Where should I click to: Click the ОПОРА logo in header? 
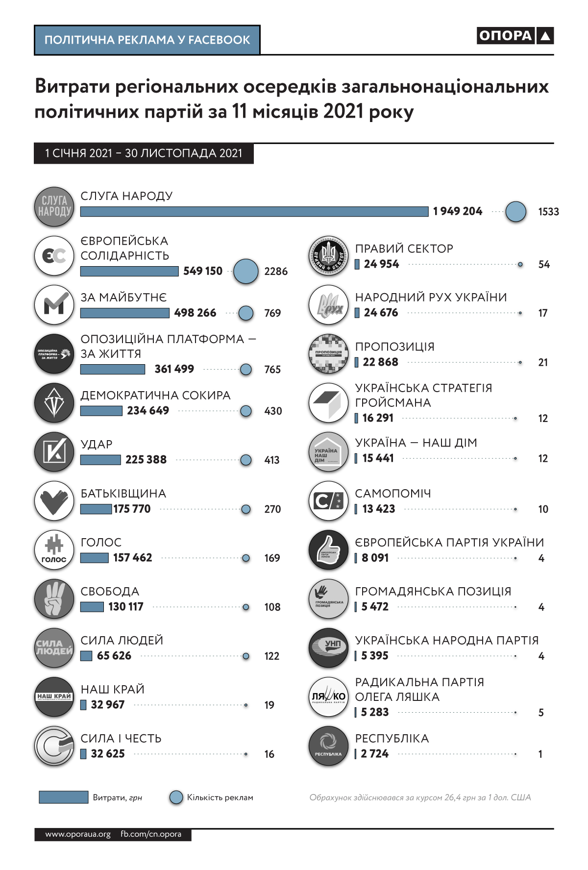(x=515, y=36)
